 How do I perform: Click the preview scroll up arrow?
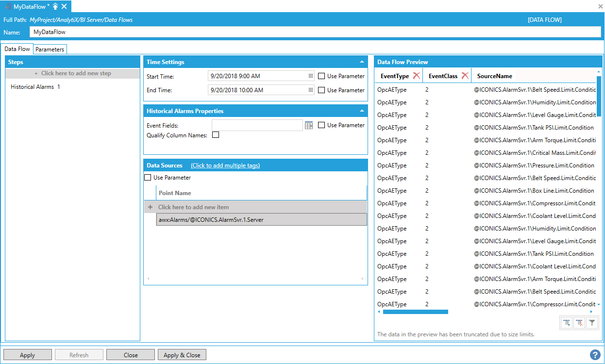[x=599, y=73]
